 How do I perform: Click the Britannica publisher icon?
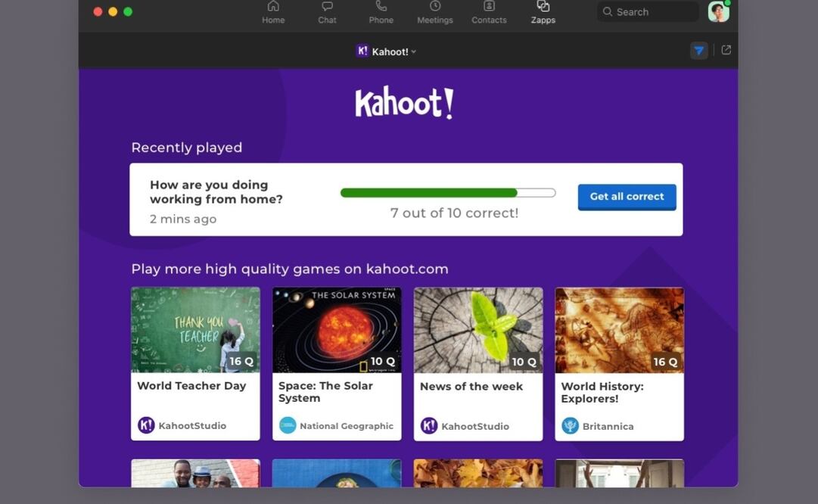coord(570,426)
